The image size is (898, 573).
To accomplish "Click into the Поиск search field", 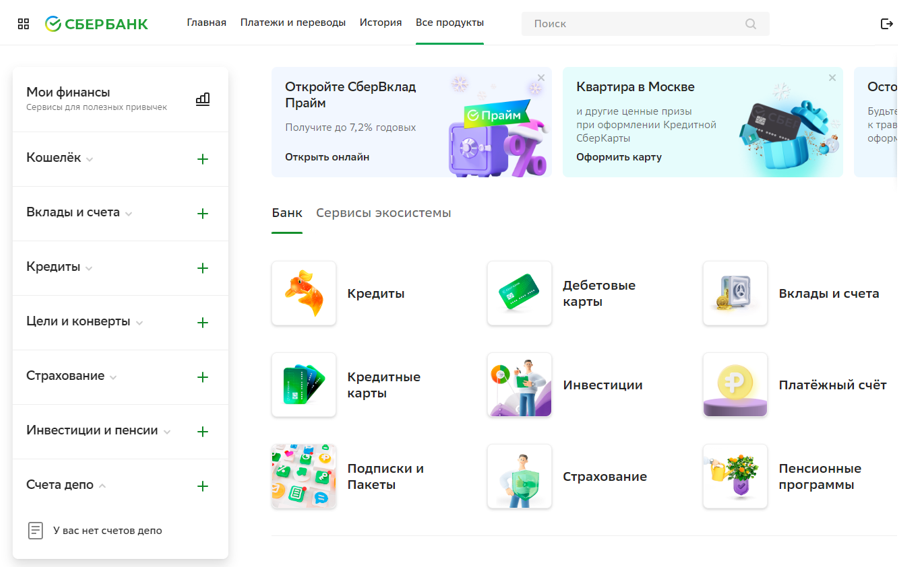I will (x=645, y=23).
